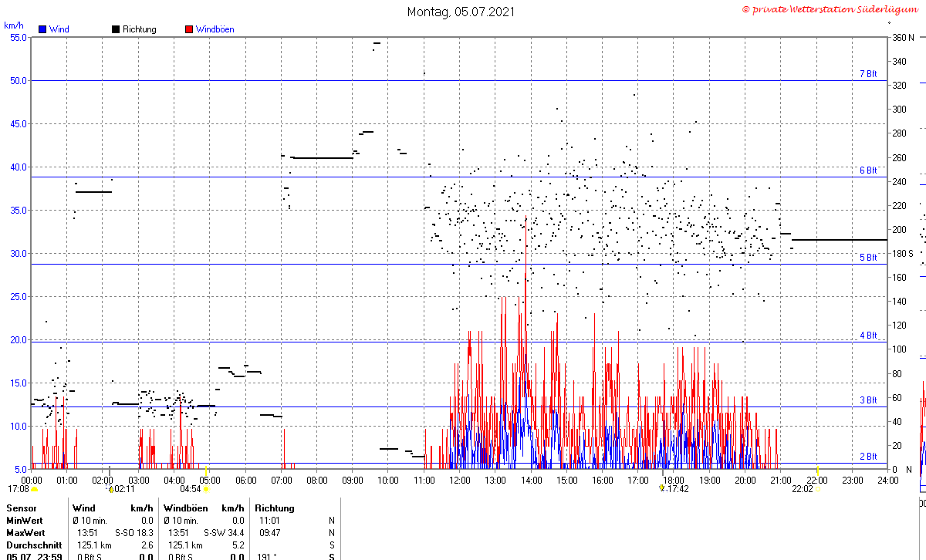
Task: Click the 12:00 label on time axis
Action: coord(459,480)
